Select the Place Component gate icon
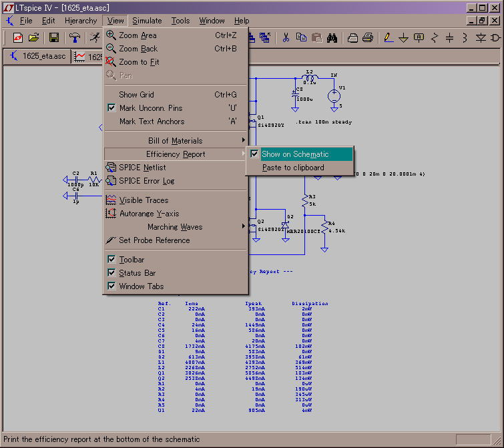The width and height of the screenshot is (504, 448). (x=495, y=37)
